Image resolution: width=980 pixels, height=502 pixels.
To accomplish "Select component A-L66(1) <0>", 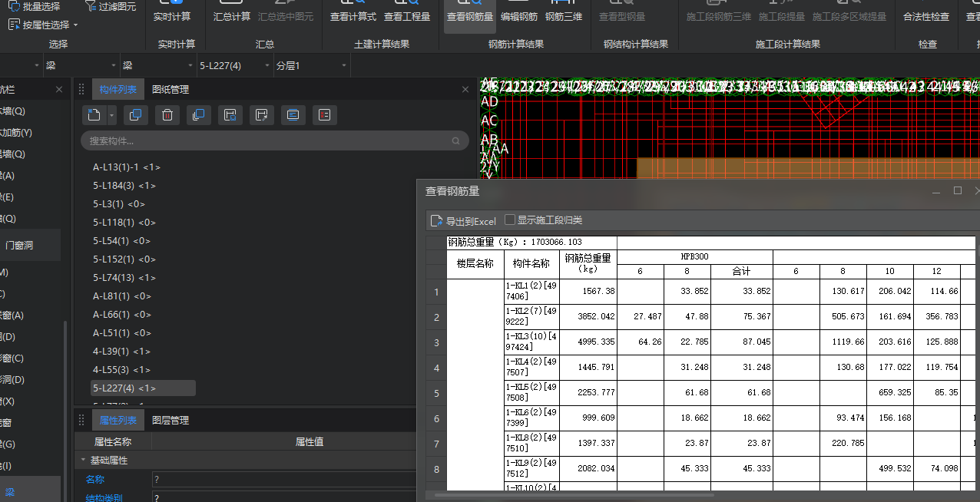I will [122, 315].
